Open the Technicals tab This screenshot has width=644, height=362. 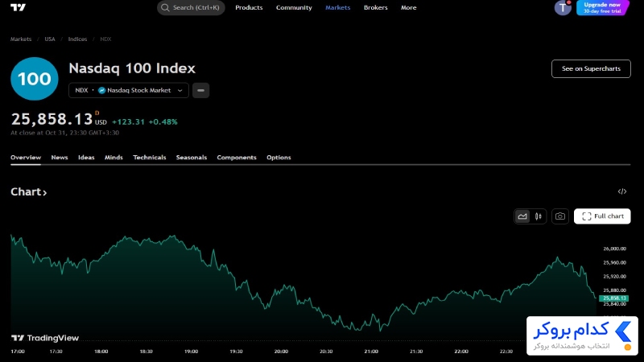click(x=150, y=157)
